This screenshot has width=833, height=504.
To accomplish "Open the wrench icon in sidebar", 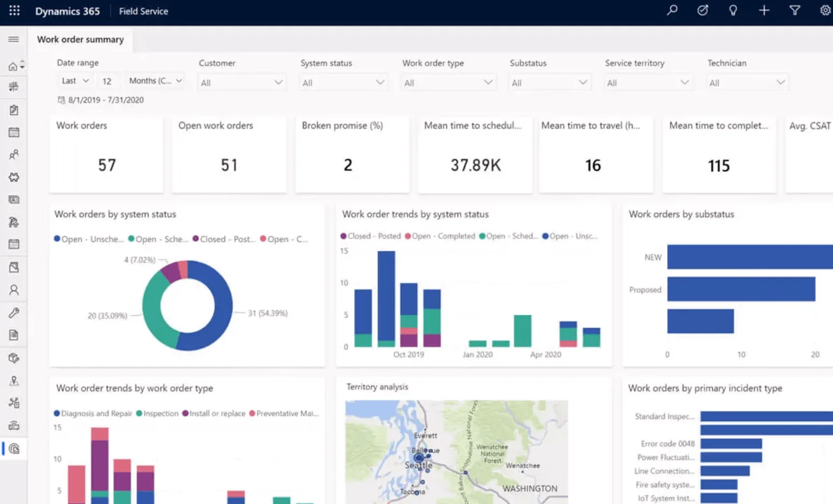I will point(14,312).
